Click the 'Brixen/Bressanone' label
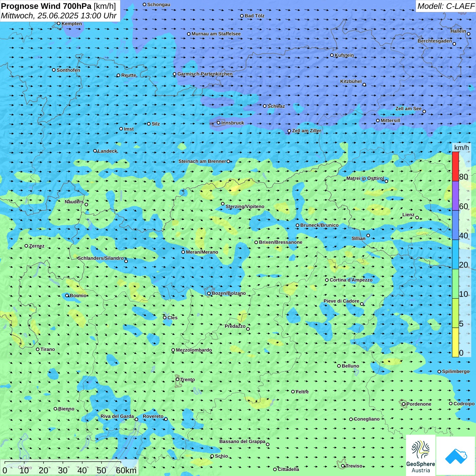This screenshot has width=476, height=476. coord(280,242)
